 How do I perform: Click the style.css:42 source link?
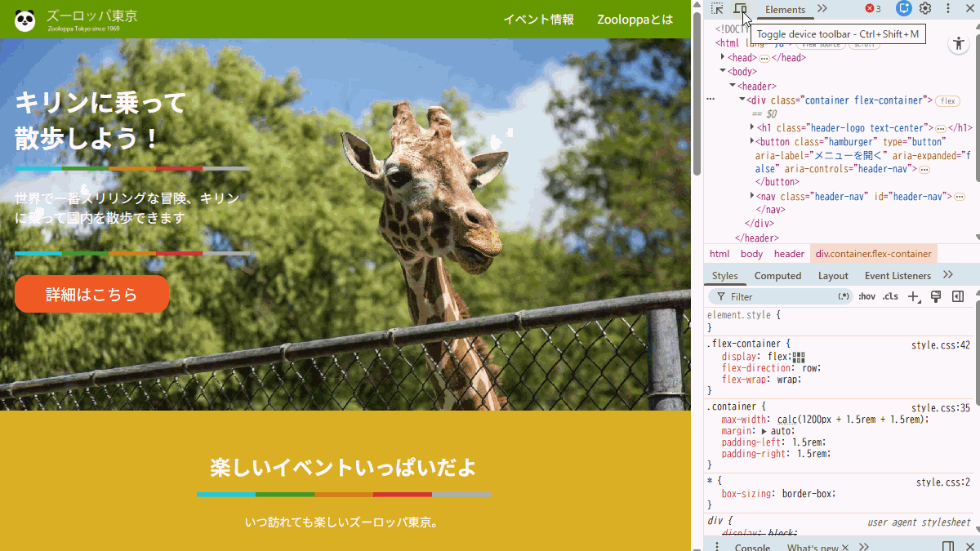tap(940, 345)
